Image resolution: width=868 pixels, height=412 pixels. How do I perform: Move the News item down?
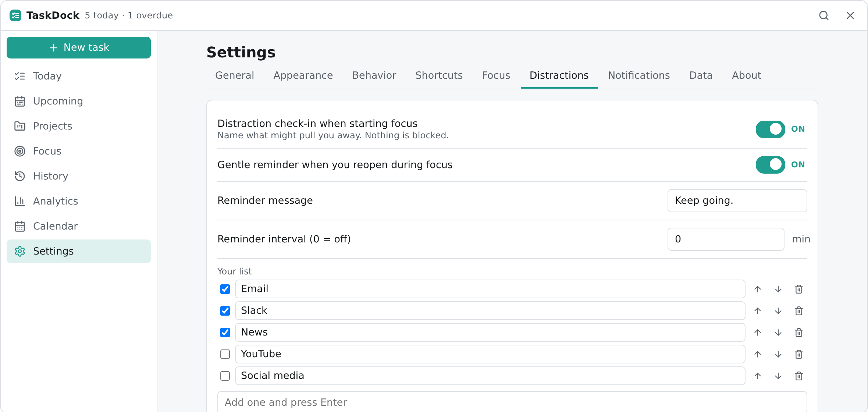(x=778, y=333)
